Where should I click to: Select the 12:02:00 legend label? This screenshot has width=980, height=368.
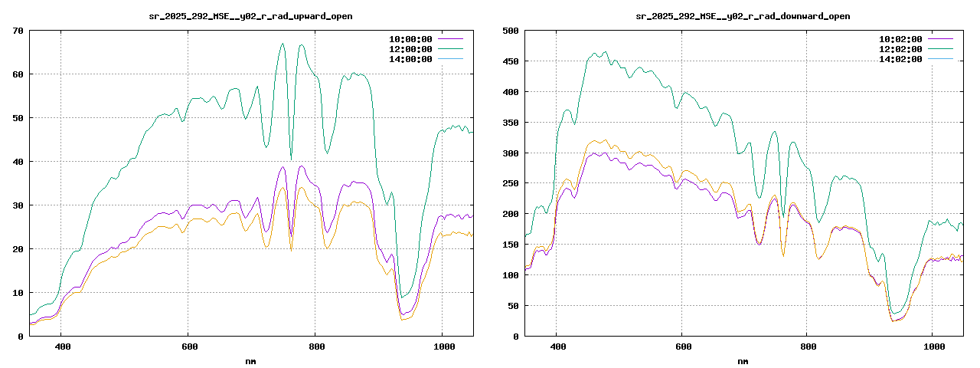coord(900,49)
